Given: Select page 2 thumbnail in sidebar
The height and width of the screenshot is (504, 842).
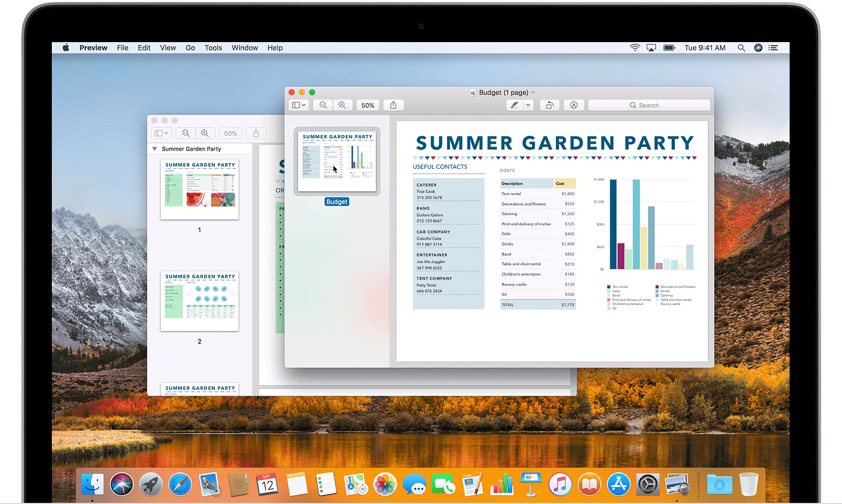Looking at the screenshot, I should 199,301.
